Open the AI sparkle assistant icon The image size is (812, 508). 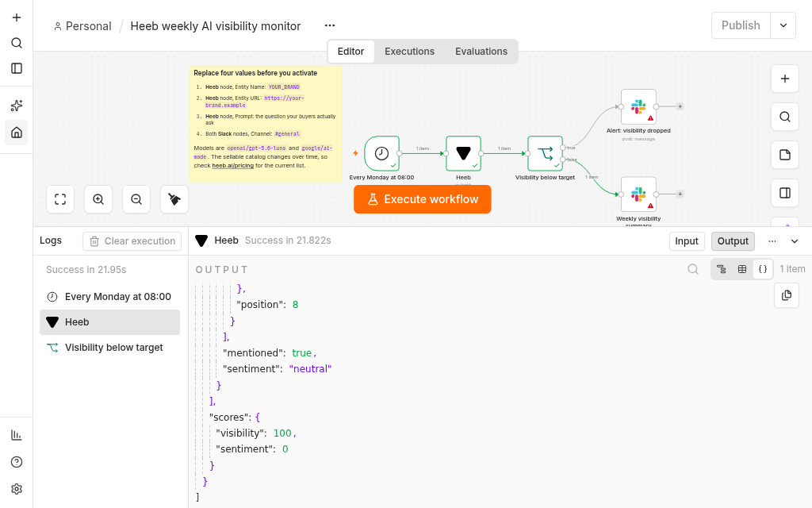(17, 106)
